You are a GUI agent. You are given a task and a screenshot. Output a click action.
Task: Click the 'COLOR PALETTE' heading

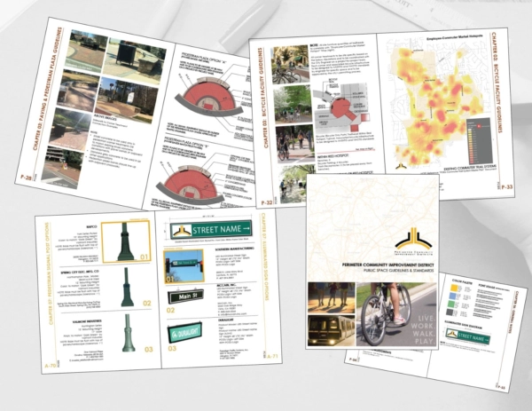click(x=463, y=282)
